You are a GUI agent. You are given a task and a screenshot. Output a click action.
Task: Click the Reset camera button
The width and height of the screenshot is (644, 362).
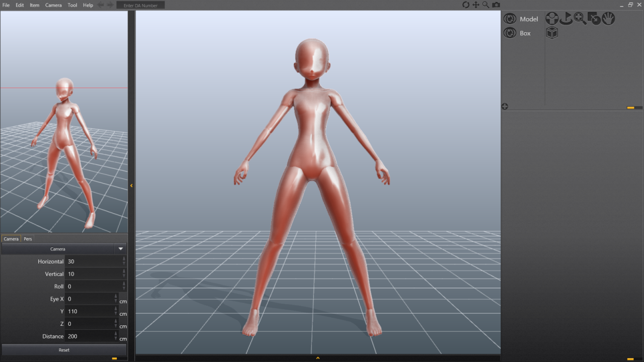(x=64, y=350)
